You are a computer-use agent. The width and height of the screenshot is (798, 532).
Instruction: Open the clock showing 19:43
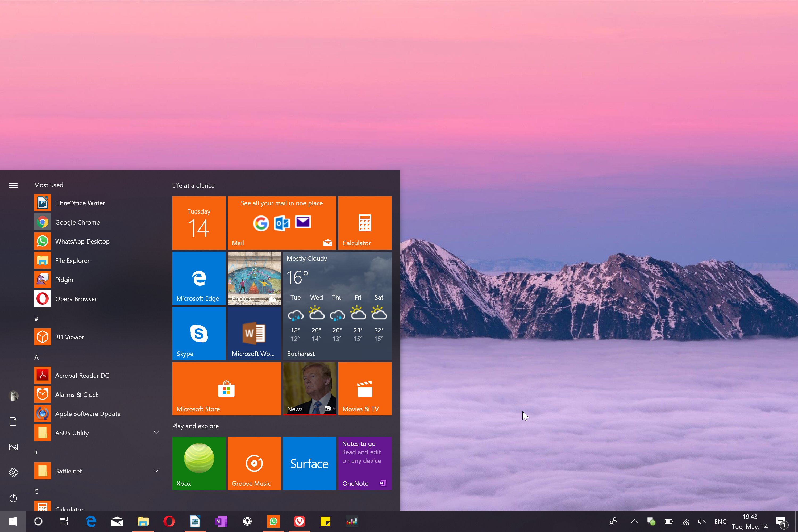[x=750, y=521]
